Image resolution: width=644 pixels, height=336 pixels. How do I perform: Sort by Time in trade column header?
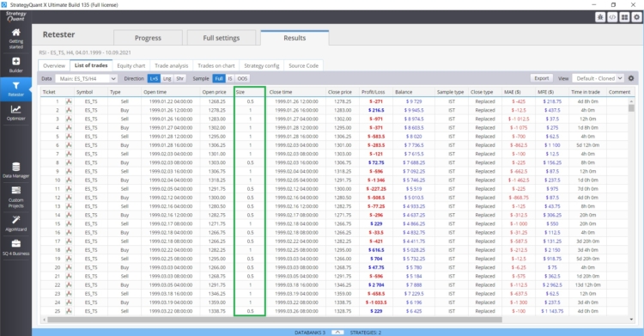587,92
